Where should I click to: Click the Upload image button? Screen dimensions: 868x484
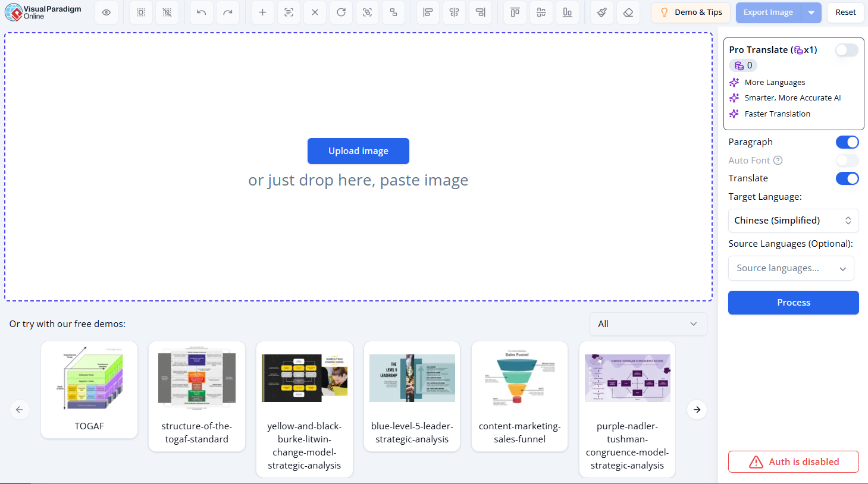point(358,151)
